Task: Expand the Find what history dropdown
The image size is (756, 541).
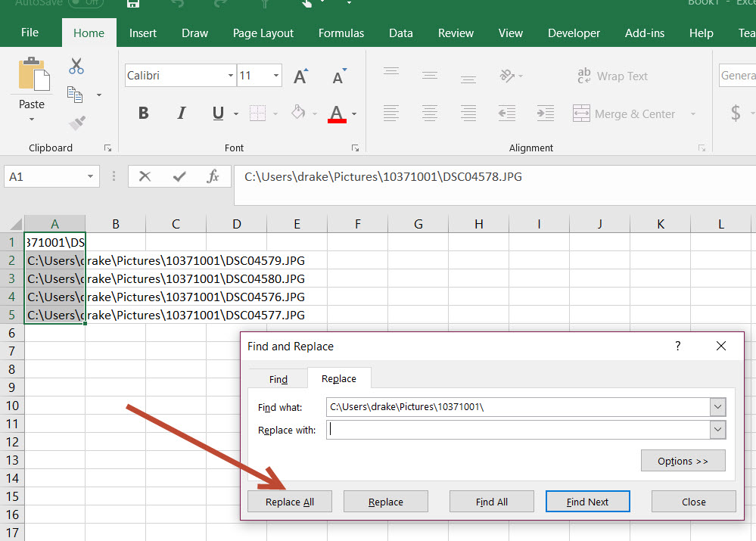Action: tap(717, 407)
